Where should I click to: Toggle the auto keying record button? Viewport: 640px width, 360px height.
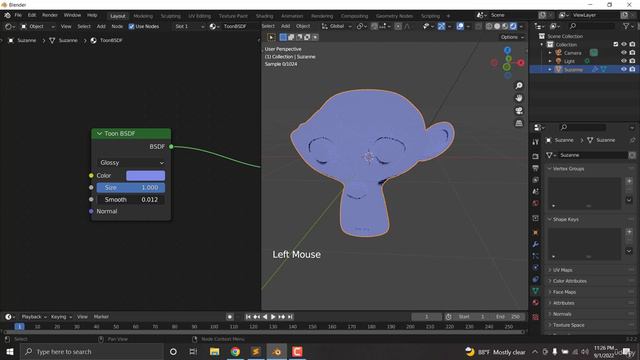point(230,317)
